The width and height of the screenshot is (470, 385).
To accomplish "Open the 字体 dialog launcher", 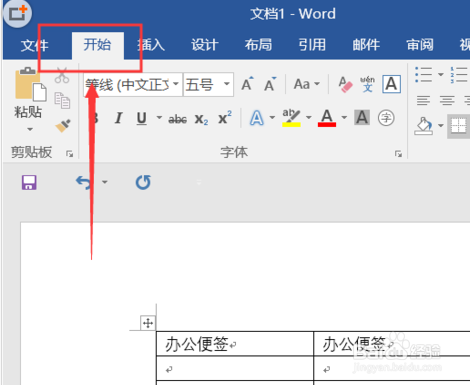I will click(x=398, y=154).
